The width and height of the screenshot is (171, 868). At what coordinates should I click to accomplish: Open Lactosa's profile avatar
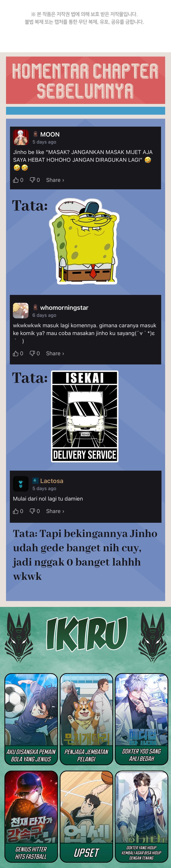[x=21, y=484]
